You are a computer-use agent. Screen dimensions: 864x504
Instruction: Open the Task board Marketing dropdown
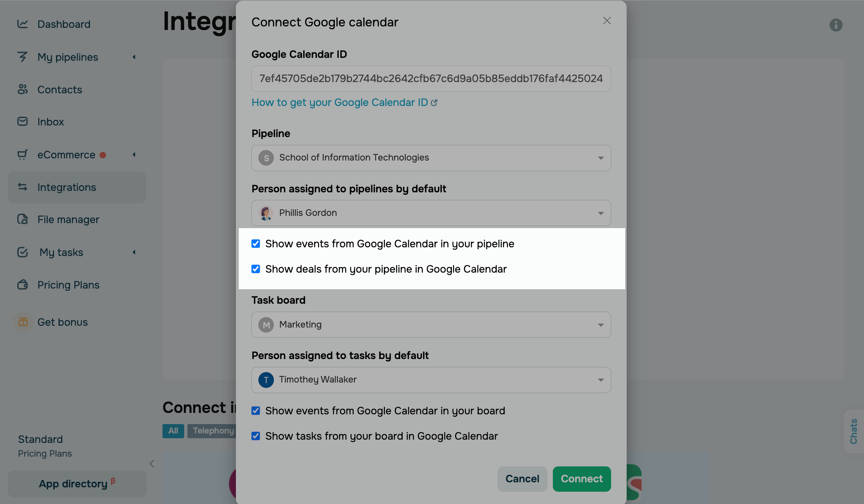pyautogui.click(x=431, y=325)
